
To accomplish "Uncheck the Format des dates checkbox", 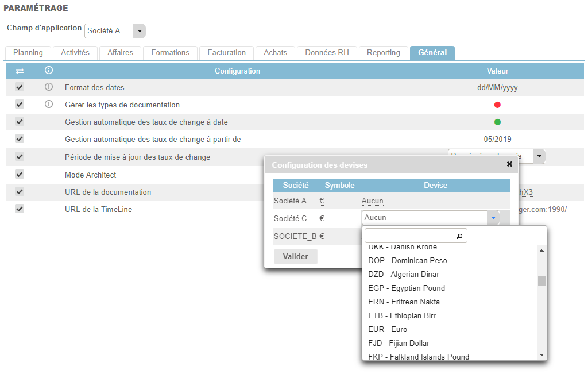I will point(20,87).
